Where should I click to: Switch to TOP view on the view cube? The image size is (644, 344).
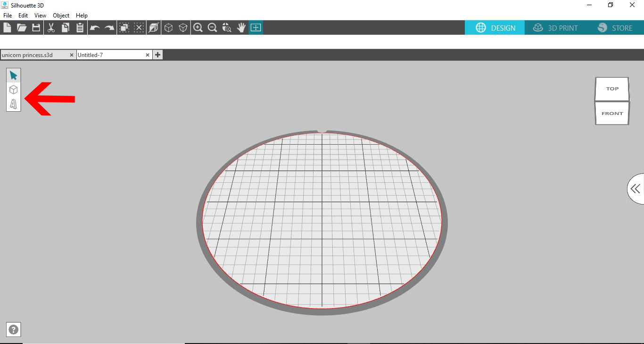pyautogui.click(x=612, y=89)
